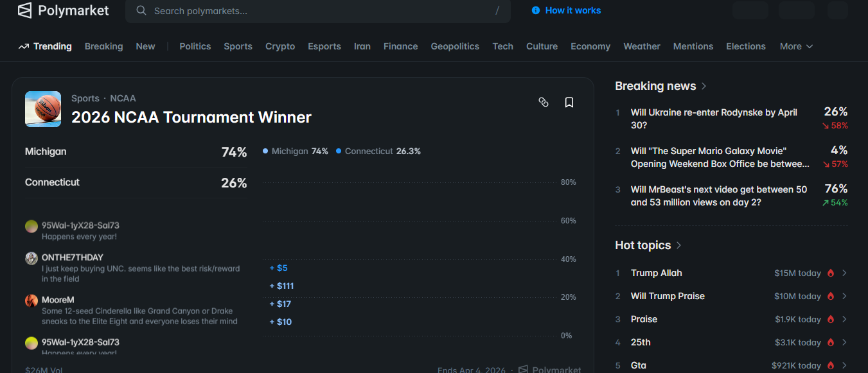
Task: Open the Weather category
Action: pos(642,46)
